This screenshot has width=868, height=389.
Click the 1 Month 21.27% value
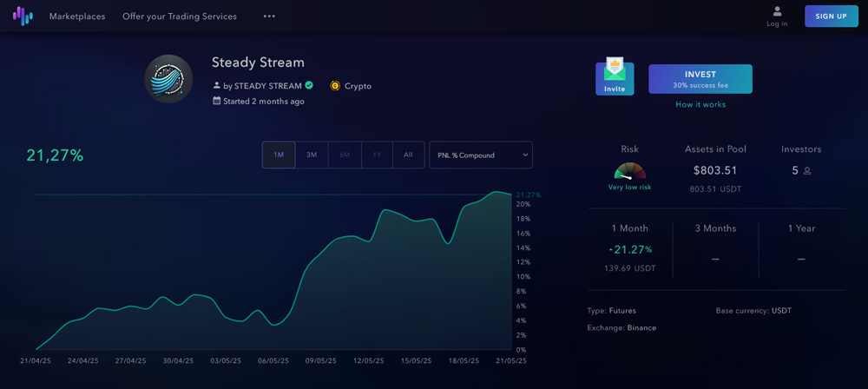[x=630, y=249]
